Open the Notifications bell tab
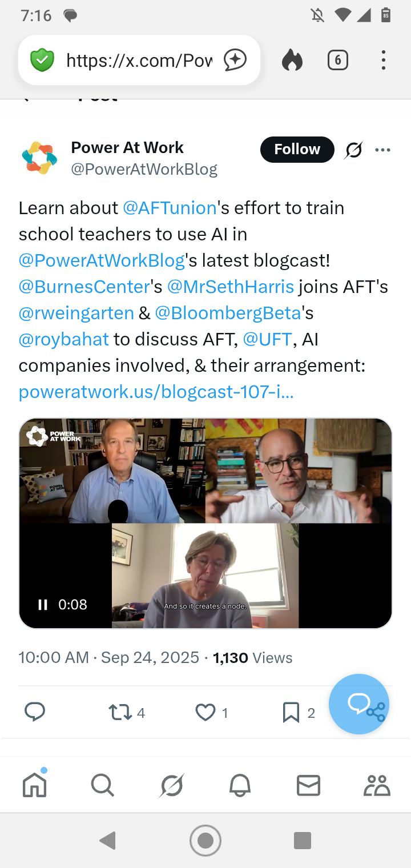The width and height of the screenshot is (411, 868). click(x=240, y=786)
